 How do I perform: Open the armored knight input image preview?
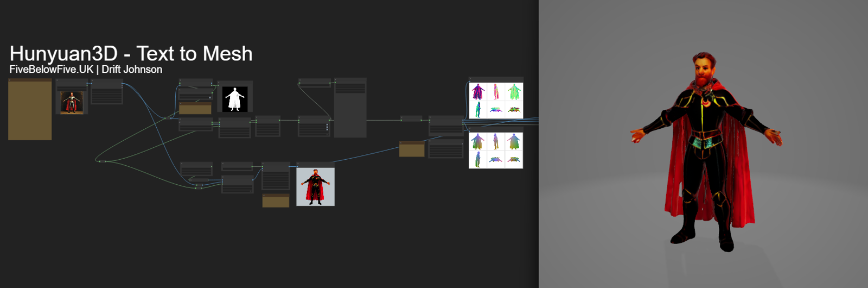pyautogui.click(x=72, y=102)
